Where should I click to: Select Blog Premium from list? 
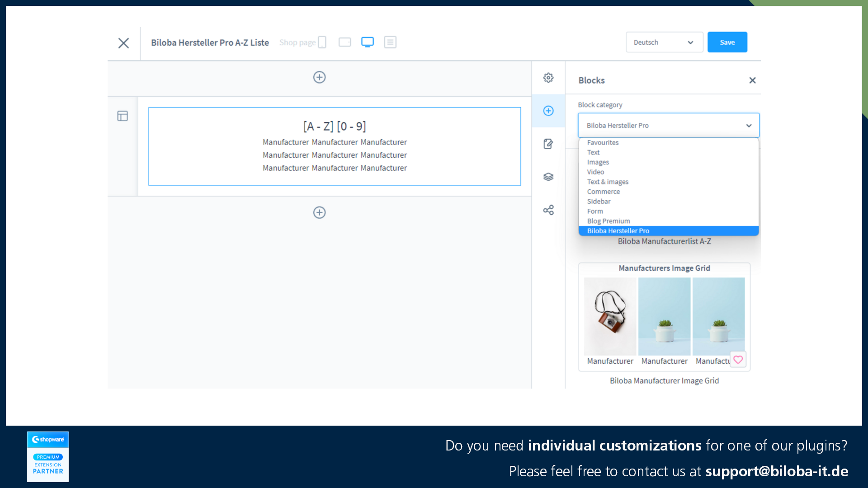(608, 221)
